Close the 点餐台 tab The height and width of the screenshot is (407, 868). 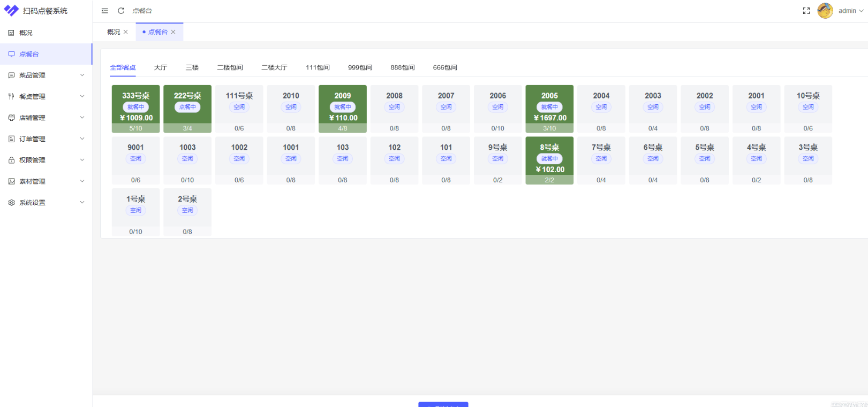(173, 32)
